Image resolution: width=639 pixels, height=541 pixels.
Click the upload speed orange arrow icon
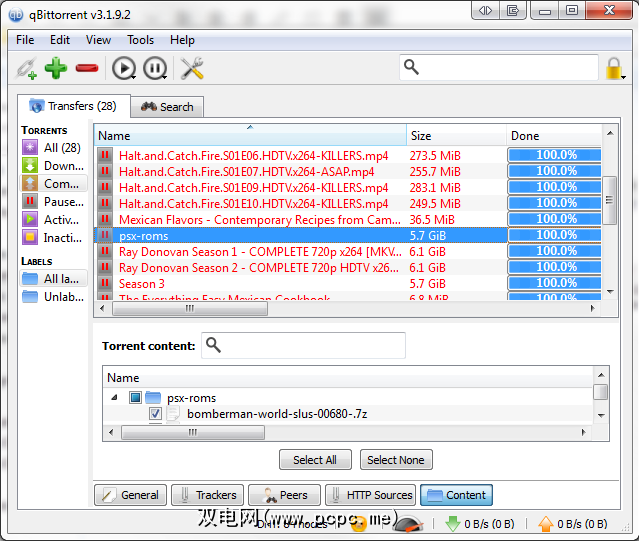(x=546, y=524)
